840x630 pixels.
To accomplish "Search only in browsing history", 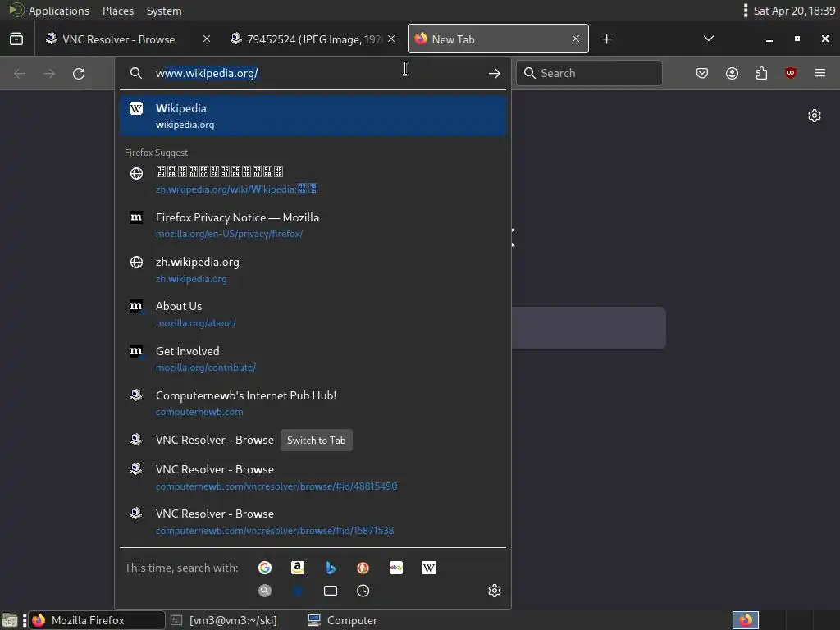I will tap(363, 591).
